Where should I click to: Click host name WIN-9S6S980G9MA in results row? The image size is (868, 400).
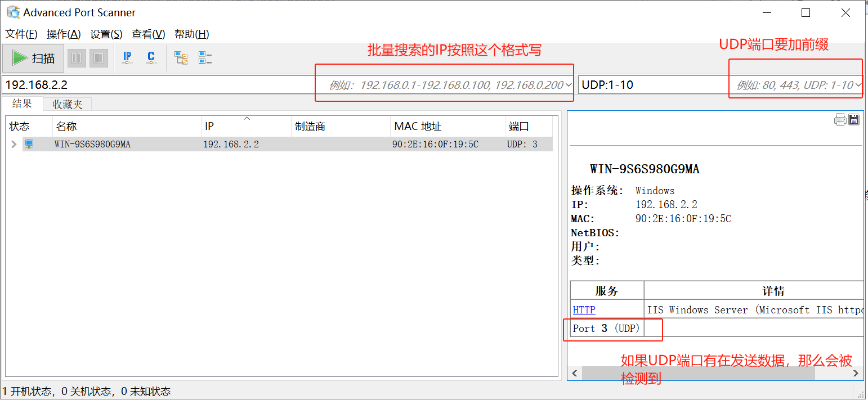pyautogui.click(x=92, y=145)
